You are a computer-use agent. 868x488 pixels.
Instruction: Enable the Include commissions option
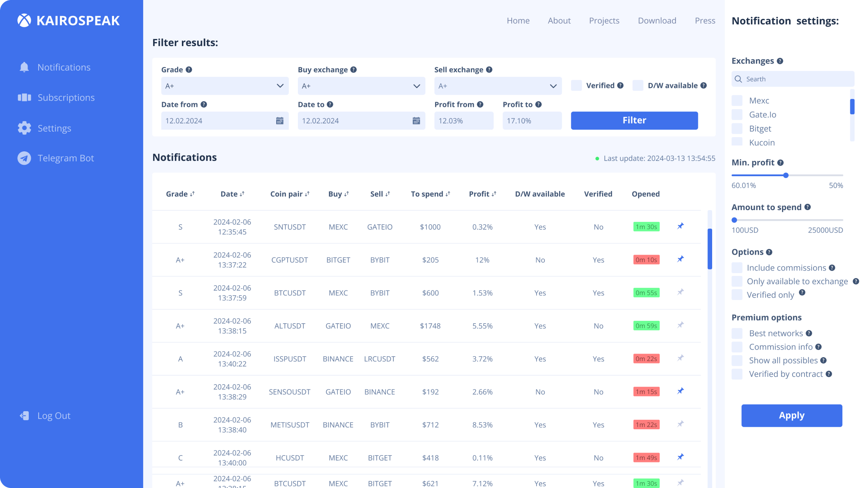pyautogui.click(x=737, y=268)
